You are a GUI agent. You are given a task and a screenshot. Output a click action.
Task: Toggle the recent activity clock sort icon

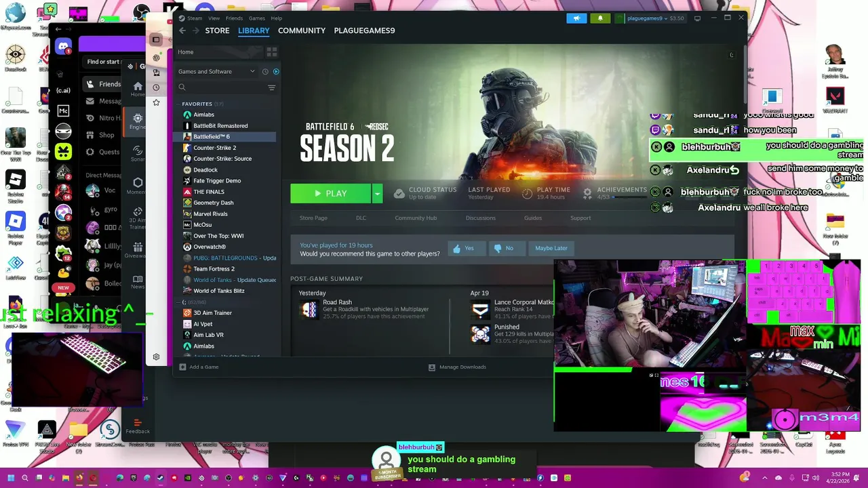(x=265, y=71)
